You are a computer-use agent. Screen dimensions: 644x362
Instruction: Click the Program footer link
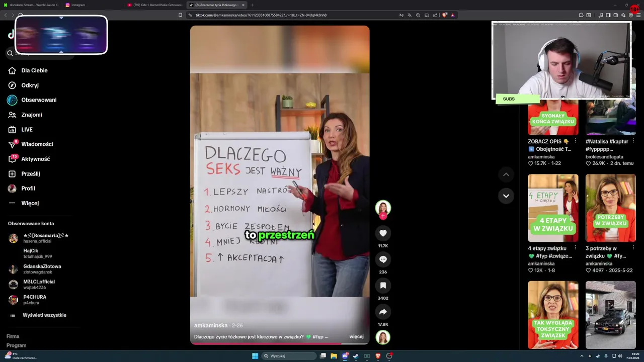[x=16, y=345]
